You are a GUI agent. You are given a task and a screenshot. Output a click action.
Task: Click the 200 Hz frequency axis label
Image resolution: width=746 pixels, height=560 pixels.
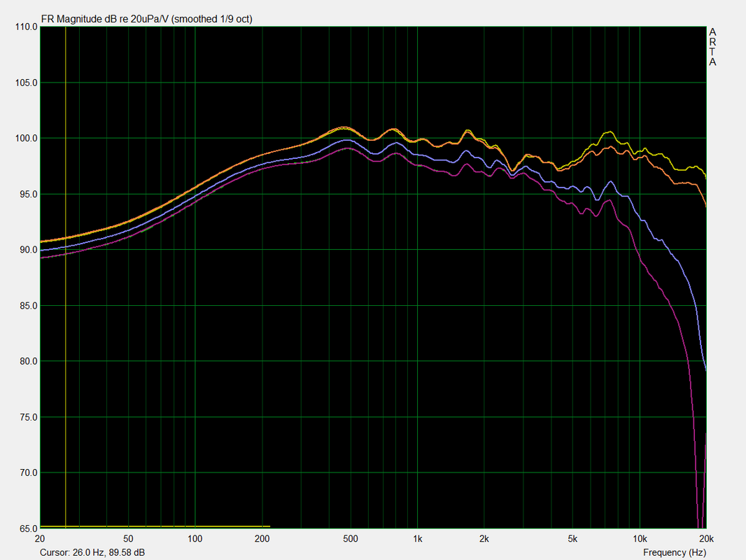click(262, 539)
